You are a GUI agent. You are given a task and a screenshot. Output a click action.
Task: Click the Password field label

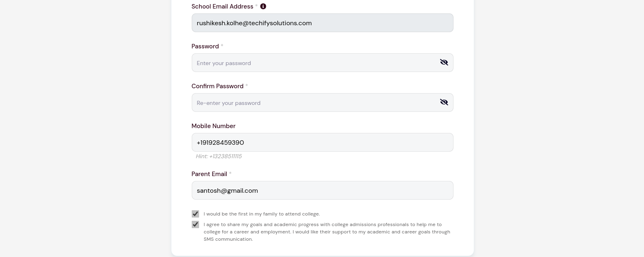coord(205,46)
